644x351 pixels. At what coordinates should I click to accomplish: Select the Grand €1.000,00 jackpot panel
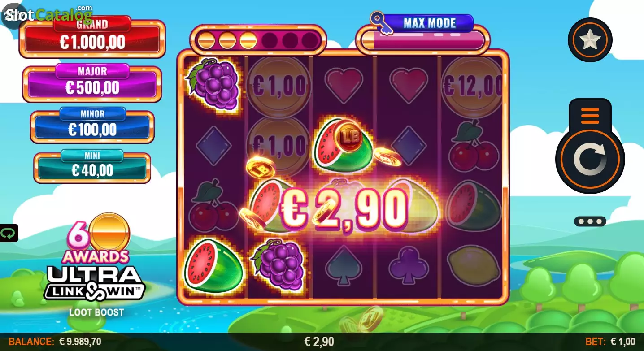pyautogui.click(x=92, y=39)
